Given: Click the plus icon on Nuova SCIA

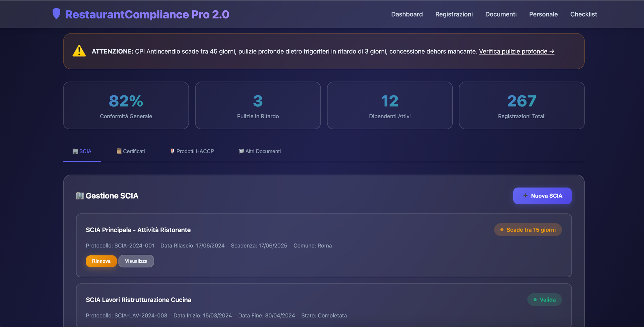Looking at the screenshot, I should pos(525,196).
